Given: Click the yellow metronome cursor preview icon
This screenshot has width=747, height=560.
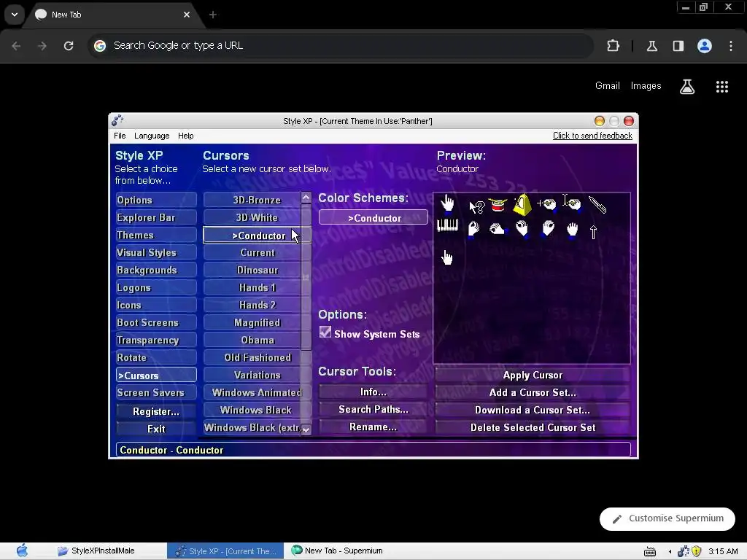Looking at the screenshot, I should click(522, 205).
